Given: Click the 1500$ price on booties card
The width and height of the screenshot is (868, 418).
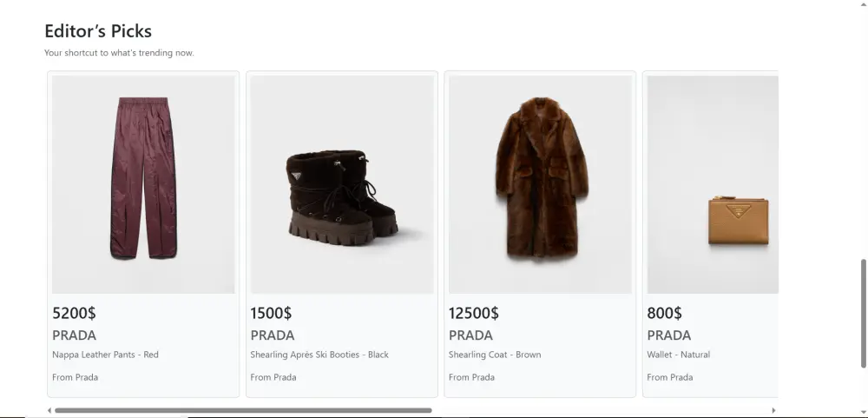Looking at the screenshot, I should pos(271,313).
